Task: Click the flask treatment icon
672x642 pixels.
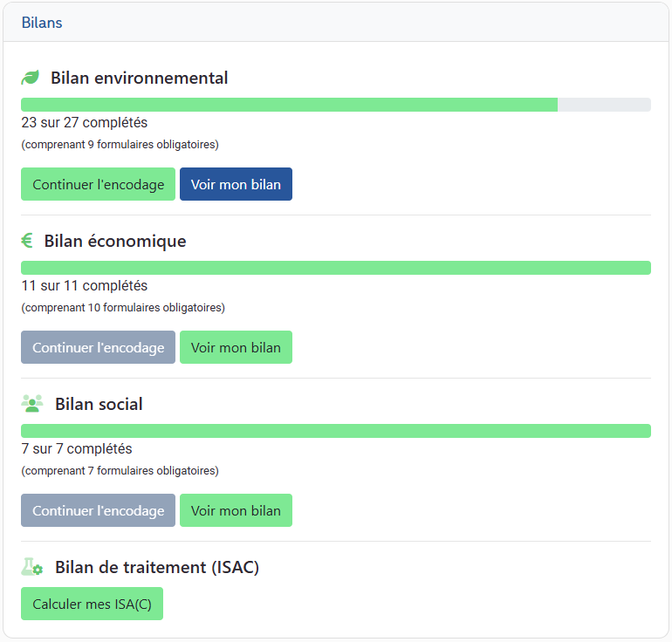Action: [x=32, y=567]
